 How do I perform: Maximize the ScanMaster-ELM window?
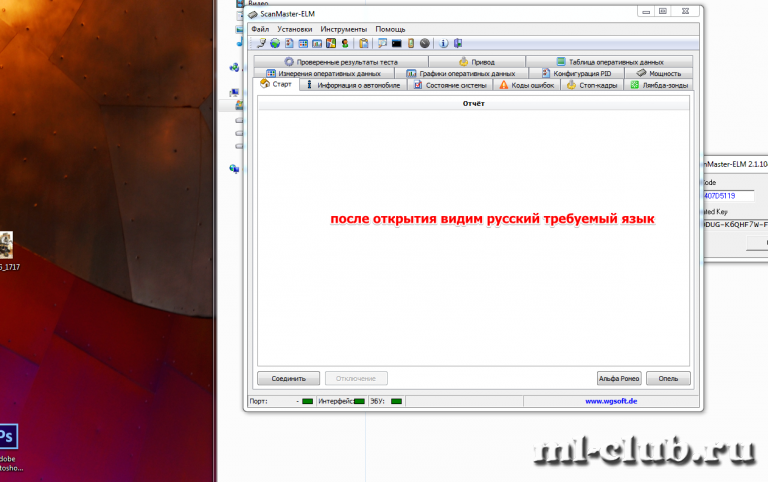click(663, 11)
